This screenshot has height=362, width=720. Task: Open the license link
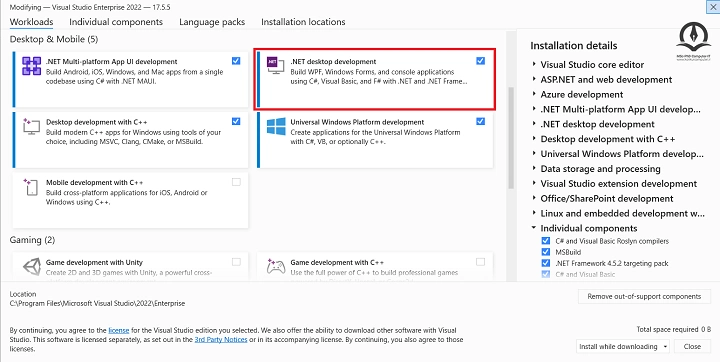[118, 330]
